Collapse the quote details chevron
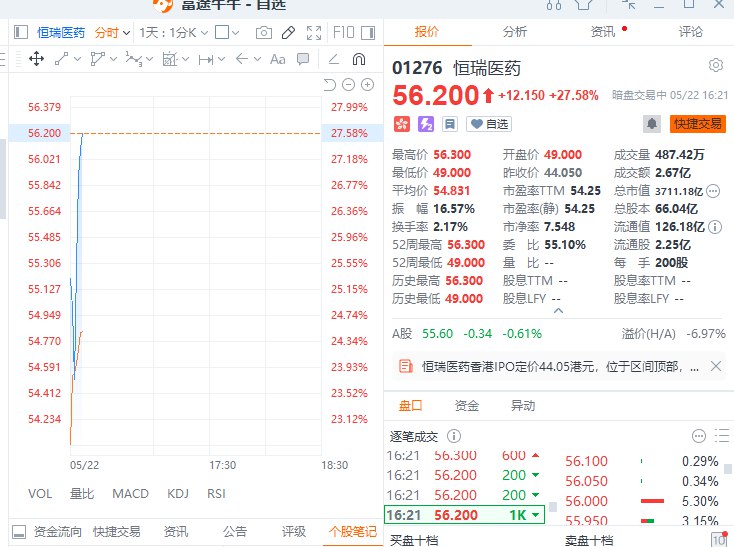This screenshot has width=734, height=547. click(558, 310)
